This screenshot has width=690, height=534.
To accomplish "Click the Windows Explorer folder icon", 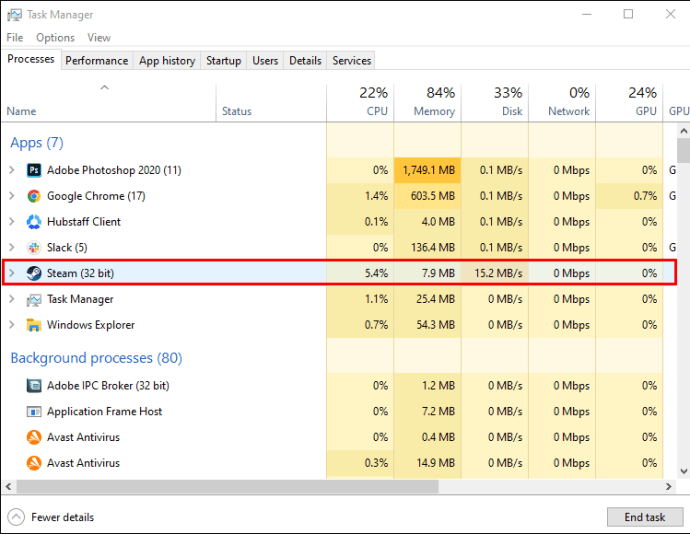I will (34, 325).
